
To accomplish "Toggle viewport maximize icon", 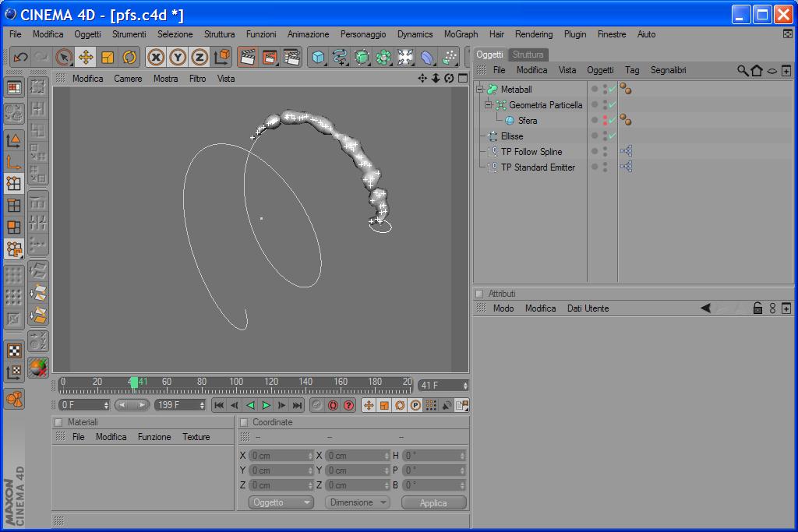I will (x=463, y=79).
